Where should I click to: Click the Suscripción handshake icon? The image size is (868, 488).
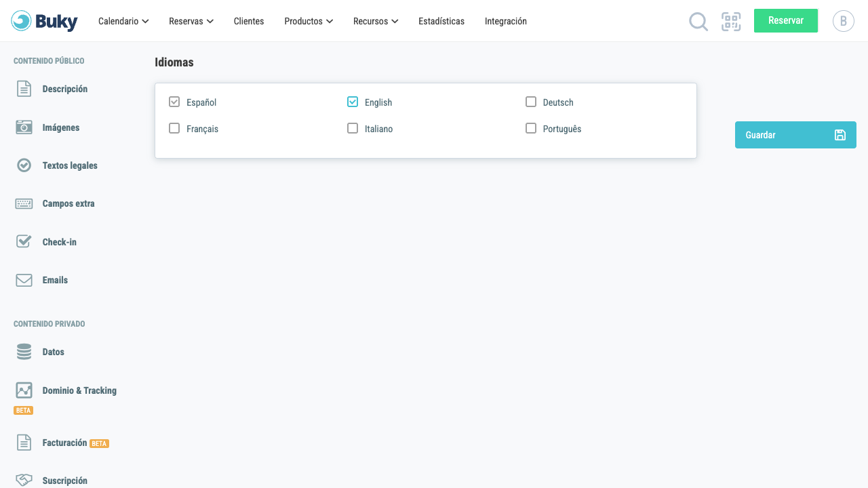24,480
